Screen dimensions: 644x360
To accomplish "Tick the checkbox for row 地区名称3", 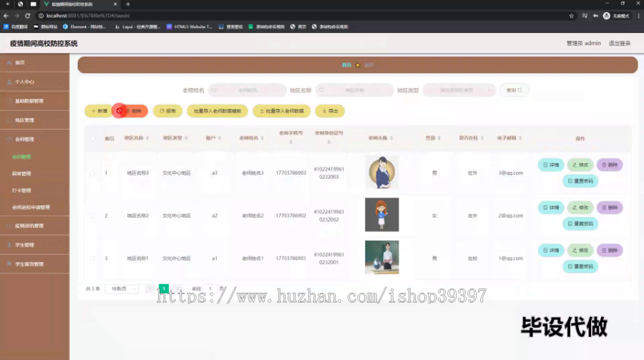I will 92,173.
